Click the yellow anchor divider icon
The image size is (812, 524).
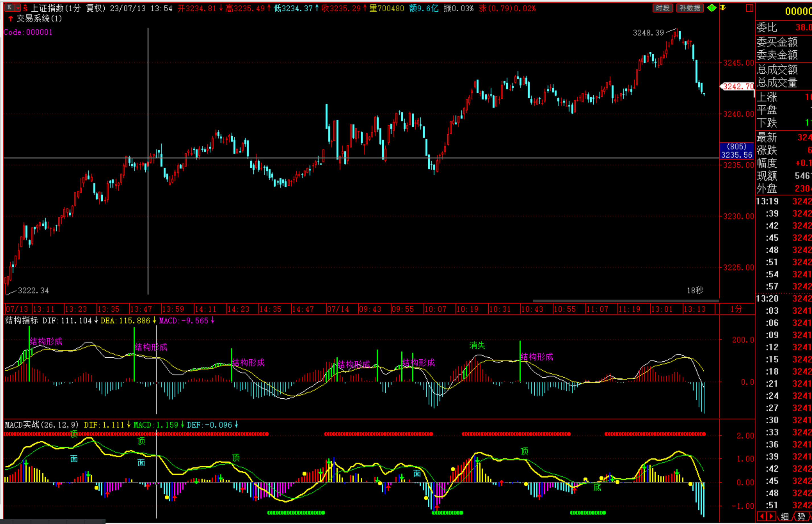[x=722, y=7]
